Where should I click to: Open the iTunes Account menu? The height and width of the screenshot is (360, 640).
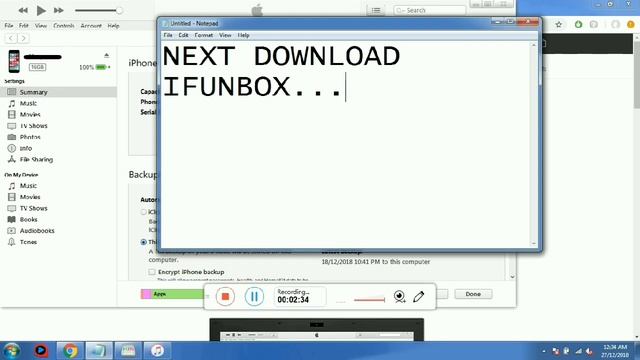point(91,26)
